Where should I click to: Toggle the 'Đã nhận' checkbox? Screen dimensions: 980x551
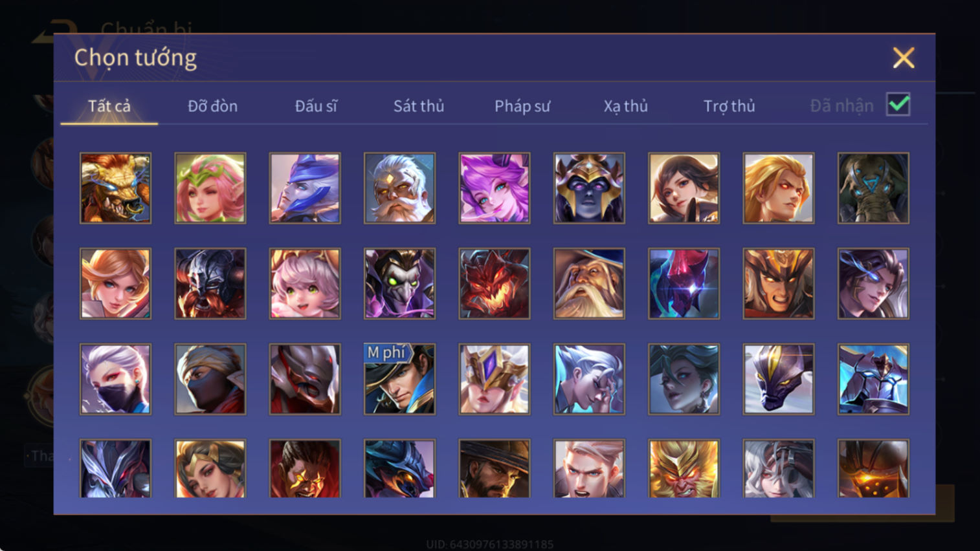tap(898, 105)
